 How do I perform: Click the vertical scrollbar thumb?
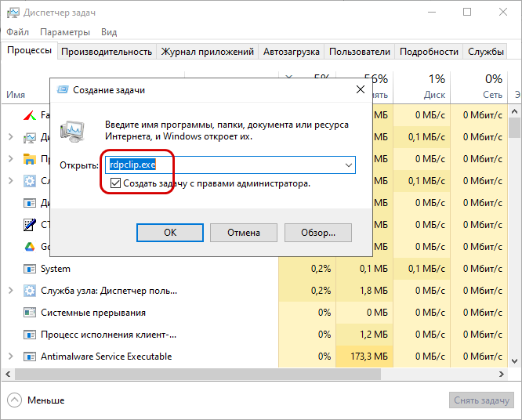click(x=514, y=128)
